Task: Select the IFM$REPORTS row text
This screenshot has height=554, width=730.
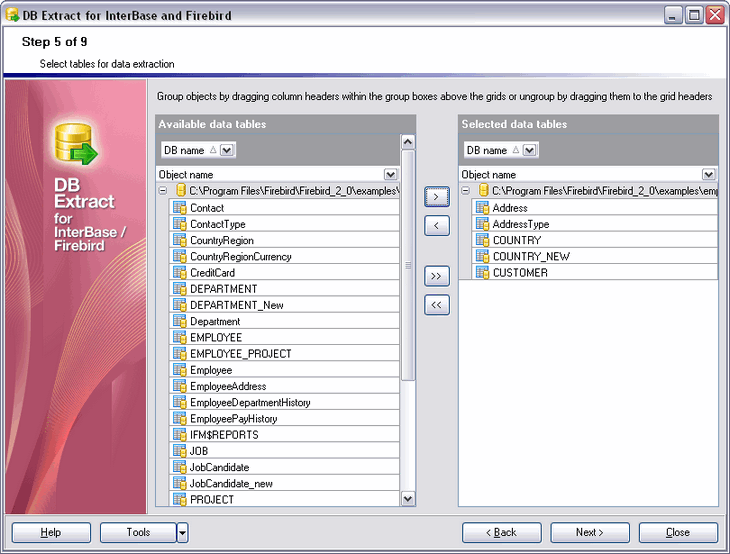Action: pyautogui.click(x=224, y=435)
